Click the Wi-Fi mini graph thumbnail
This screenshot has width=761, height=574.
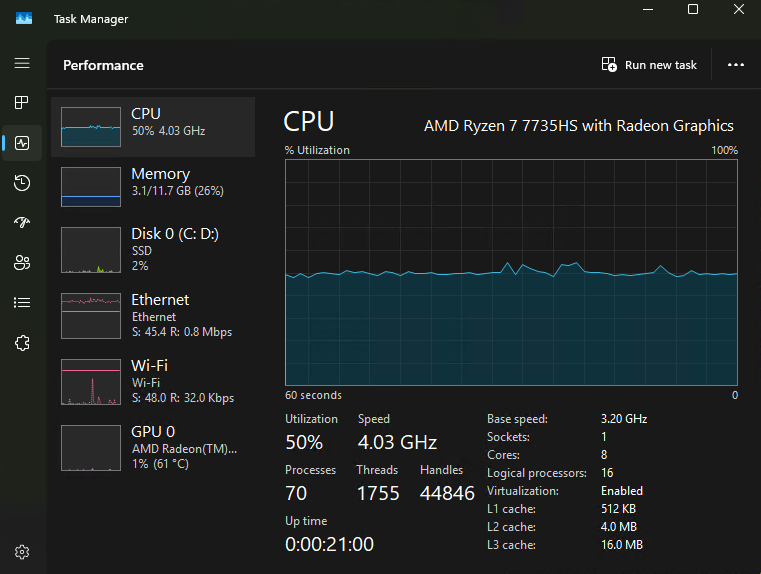91,382
